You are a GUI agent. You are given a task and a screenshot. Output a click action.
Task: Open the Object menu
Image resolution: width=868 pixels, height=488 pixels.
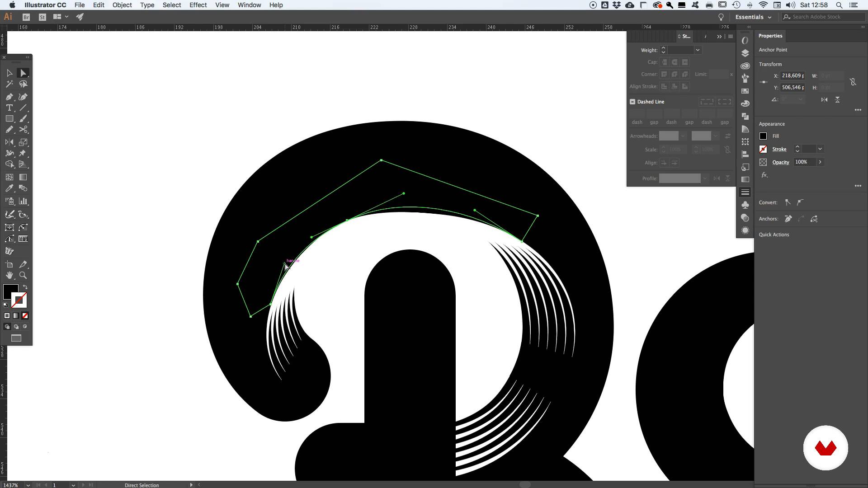coord(122,5)
